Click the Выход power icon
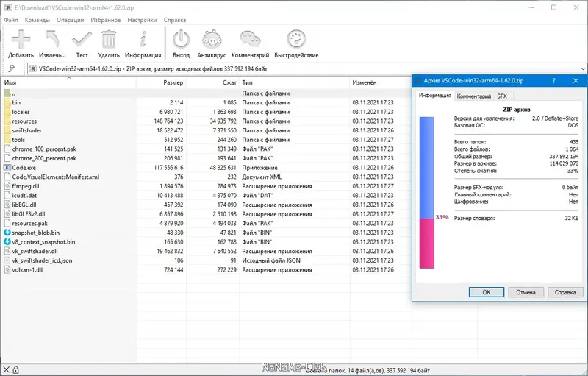Viewport: 588px width, 376px height. [181, 40]
